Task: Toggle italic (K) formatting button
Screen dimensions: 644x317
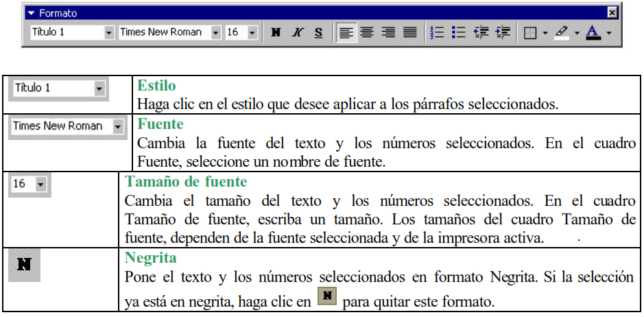Action: (x=297, y=33)
